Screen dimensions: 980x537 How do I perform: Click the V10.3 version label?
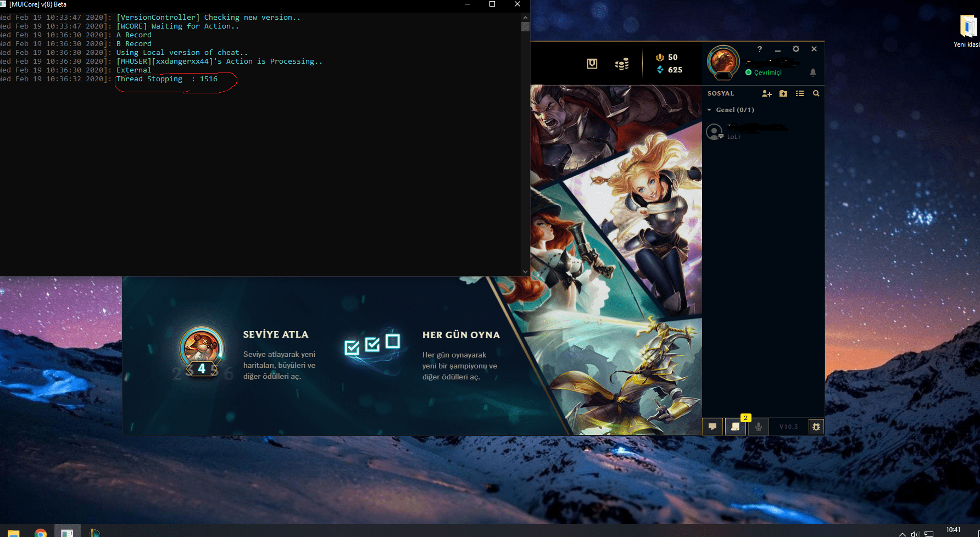click(788, 427)
